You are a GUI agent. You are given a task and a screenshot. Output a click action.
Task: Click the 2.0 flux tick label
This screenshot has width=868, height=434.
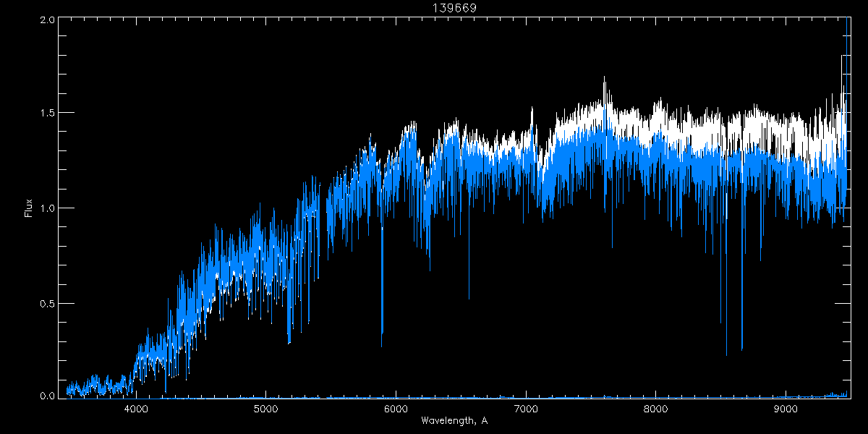pos(46,20)
